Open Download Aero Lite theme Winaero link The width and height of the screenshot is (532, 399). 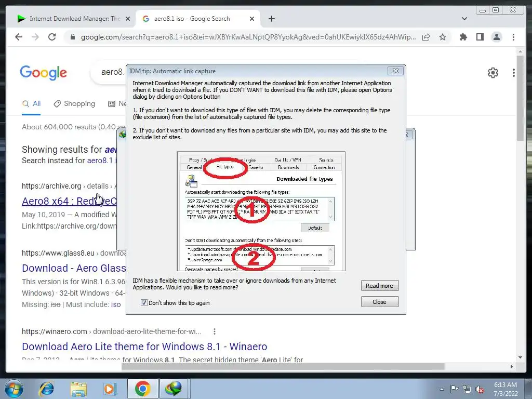pyautogui.click(x=144, y=347)
